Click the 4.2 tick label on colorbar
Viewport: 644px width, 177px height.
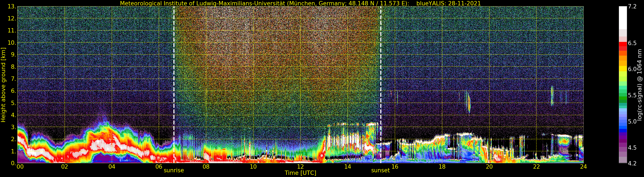point(632,163)
